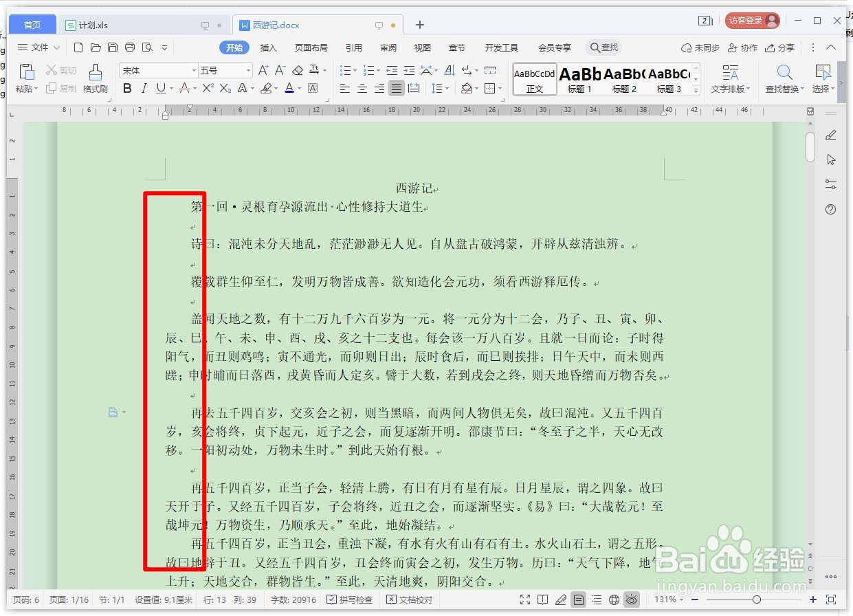This screenshot has width=853, height=616.
Task: Click 访客登录 login button
Action: [x=752, y=21]
